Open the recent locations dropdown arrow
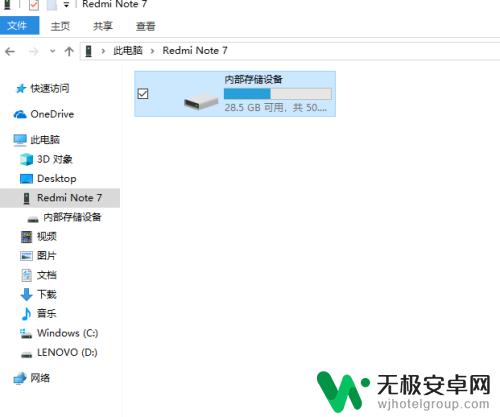The image size is (500, 417). pyautogui.click(x=53, y=51)
